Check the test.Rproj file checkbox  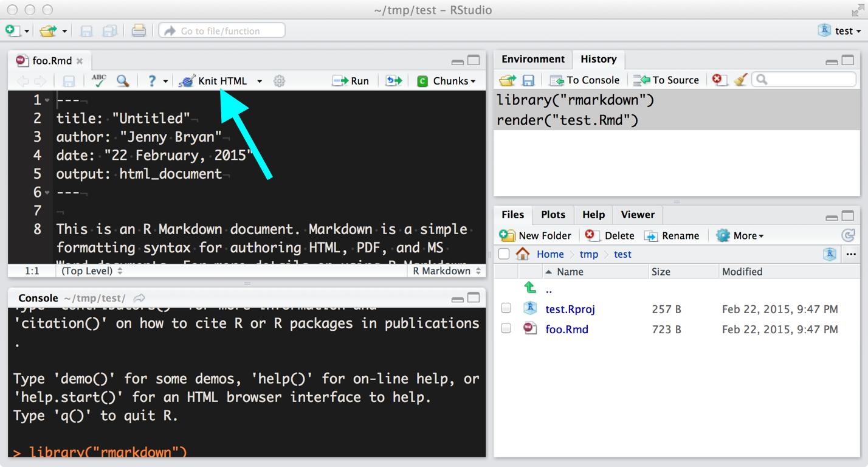[506, 309]
